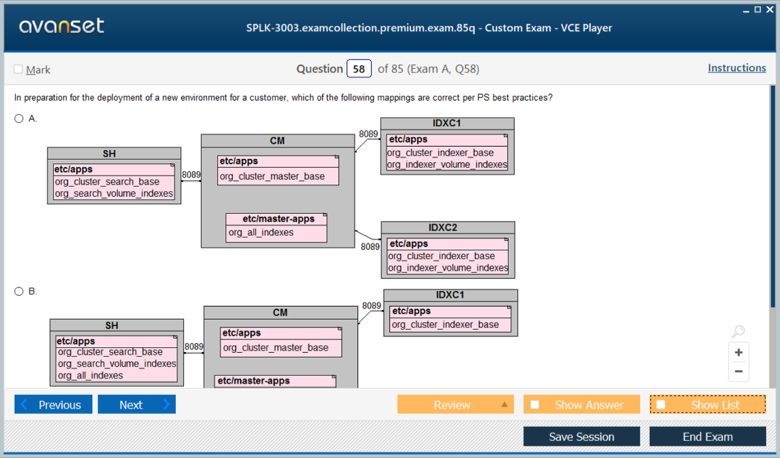Image resolution: width=780 pixels, height=458 pixels.
Task: Toggle the Show List checkbox
Action: [661, 405]
